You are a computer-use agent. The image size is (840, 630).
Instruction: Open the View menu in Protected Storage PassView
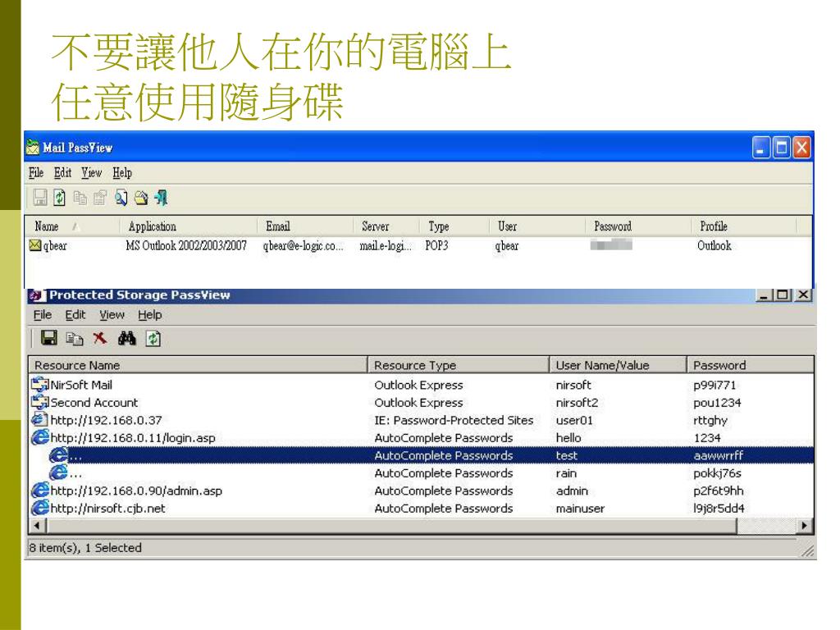coord(112,315)
